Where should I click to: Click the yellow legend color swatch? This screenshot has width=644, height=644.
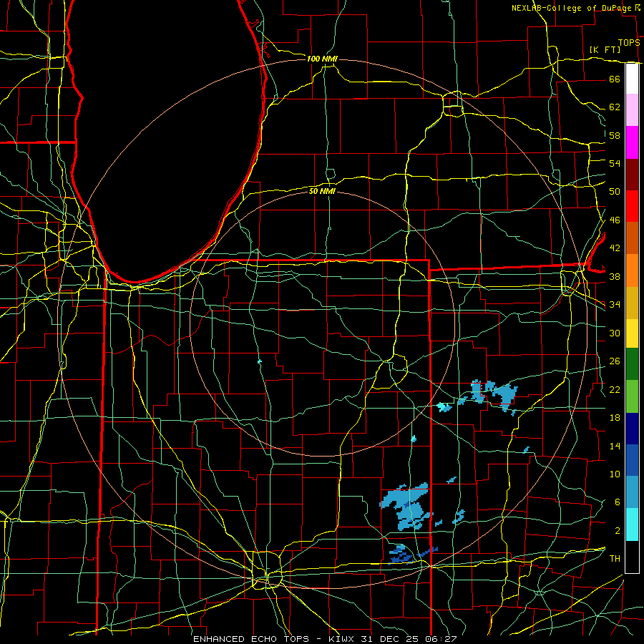(x=632, y=333)
